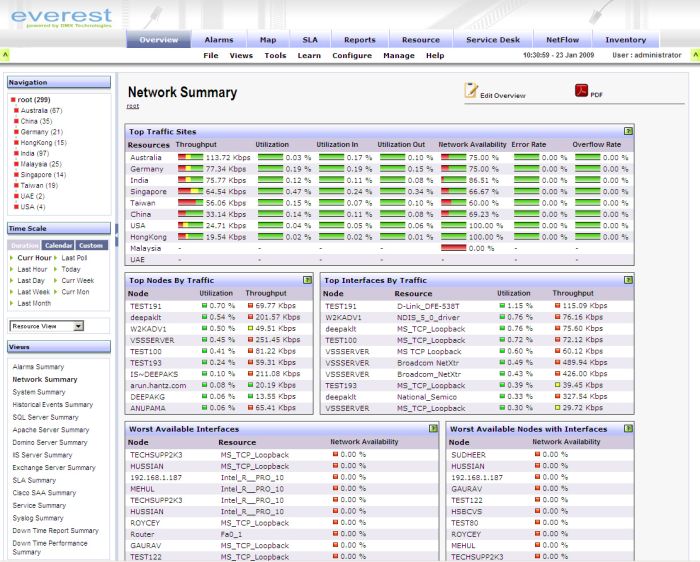The height and width of the screenshot is (562, 700).
Task: Switch to the NetFlow tab
Action: pyautogui.click(x=562, y=39)
